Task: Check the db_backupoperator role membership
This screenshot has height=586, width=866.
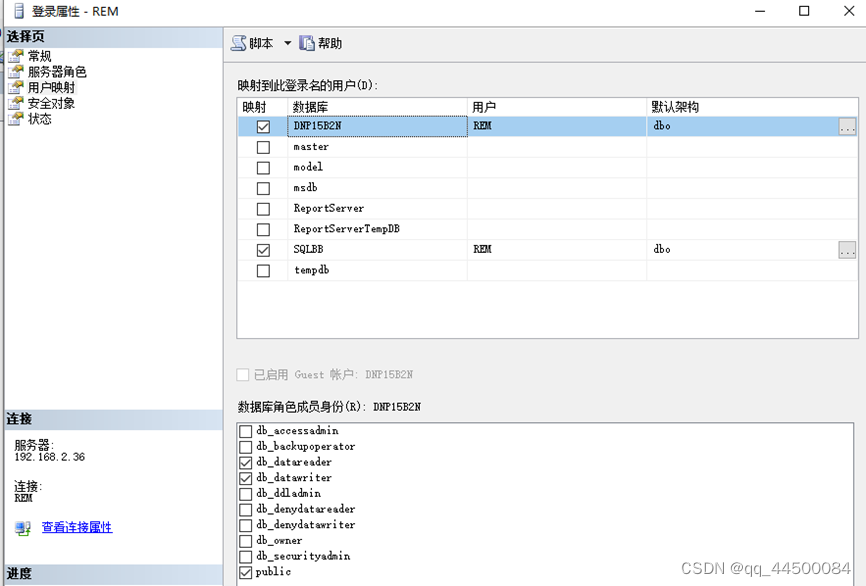Action: click(x=243, y=446)
